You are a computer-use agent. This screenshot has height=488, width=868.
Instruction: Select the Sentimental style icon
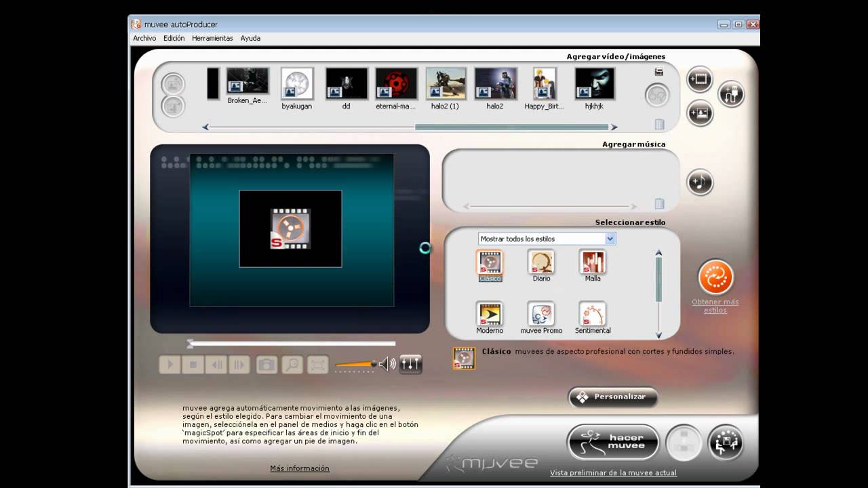click(x=592, y=314)
